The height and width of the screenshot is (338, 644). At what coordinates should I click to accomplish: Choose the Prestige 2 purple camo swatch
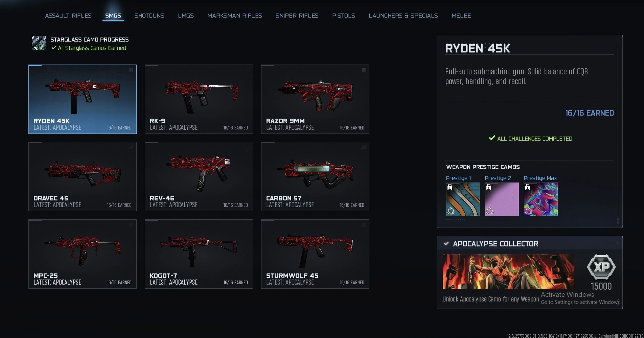(x=502, y=199)
